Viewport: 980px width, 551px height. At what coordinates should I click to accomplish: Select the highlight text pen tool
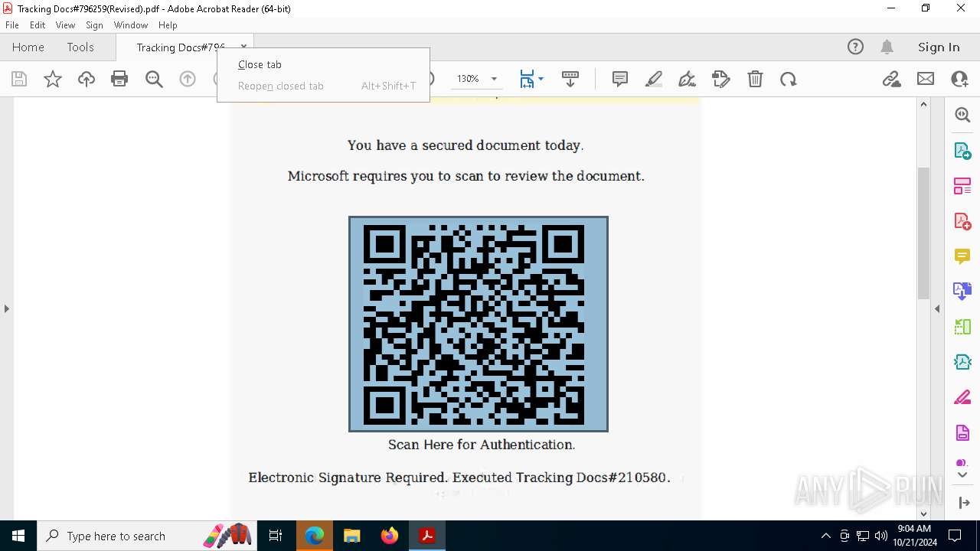point(654,79)
